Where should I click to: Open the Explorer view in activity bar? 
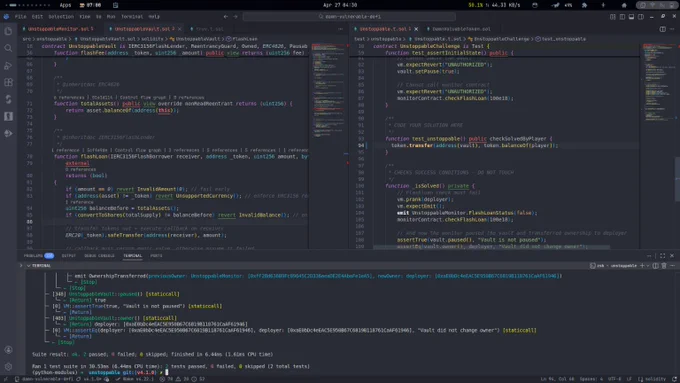click(x=8, y=31)
